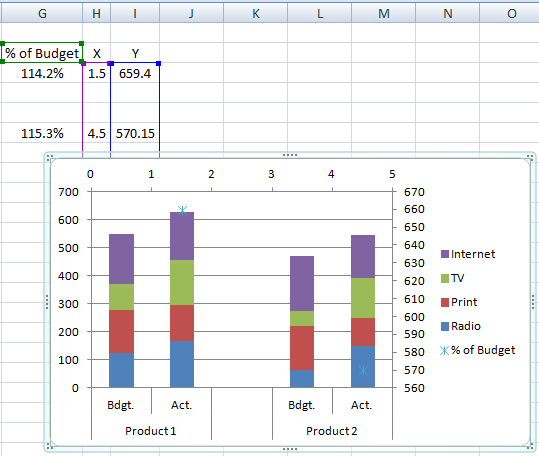Select column K header
Image resolution: width=539 pixels, height=456 pixels.
[x=255, y=13]
